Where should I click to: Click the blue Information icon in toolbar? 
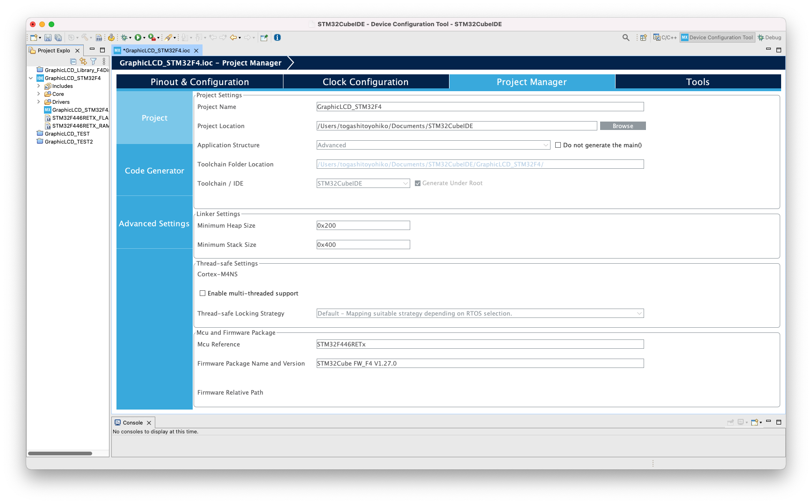tap(277, 37)
